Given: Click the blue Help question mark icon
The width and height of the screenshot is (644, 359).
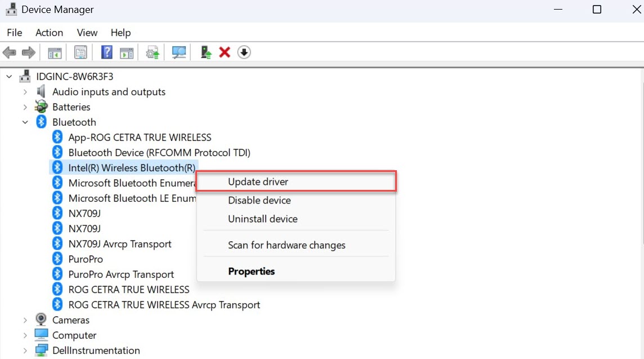Looking at the screenshot, I should click(107, 52).
